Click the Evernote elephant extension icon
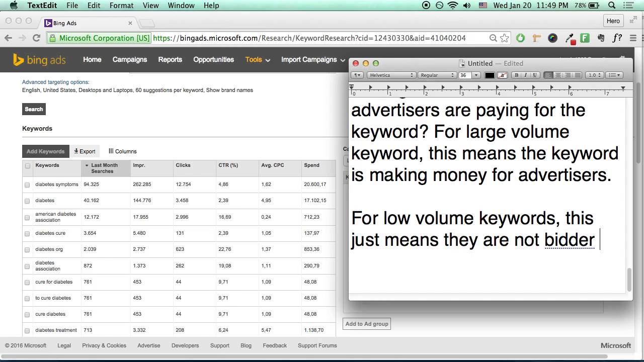Viewport: 644px width, 362px height. click(x=601, y=38)
